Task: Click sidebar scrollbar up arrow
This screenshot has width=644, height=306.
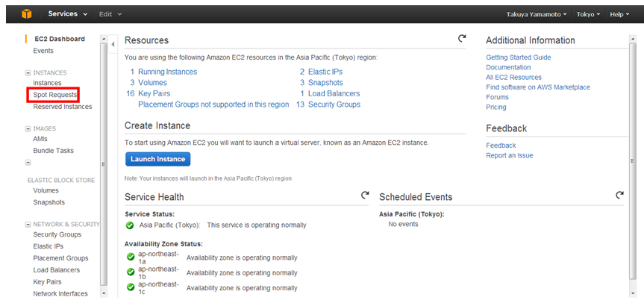Action: point(104,39)
